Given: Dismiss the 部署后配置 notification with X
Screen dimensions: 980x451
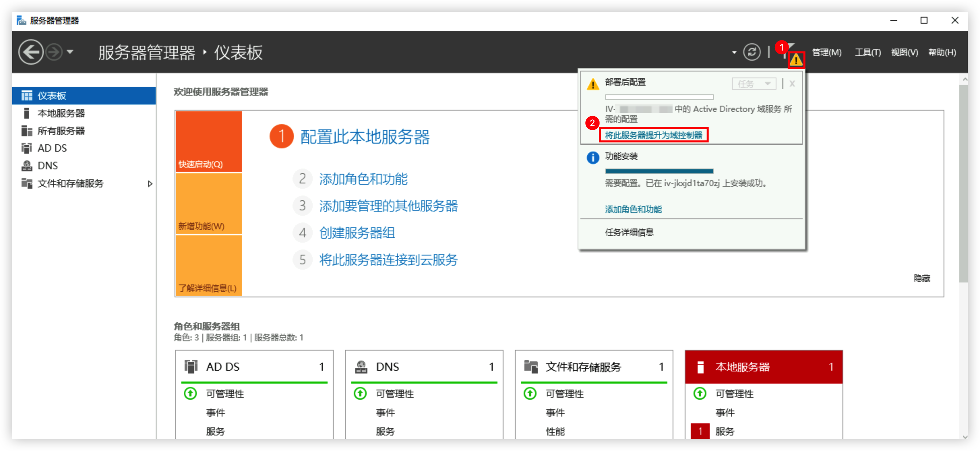Looking at the screenshot, I should point(792,83).
